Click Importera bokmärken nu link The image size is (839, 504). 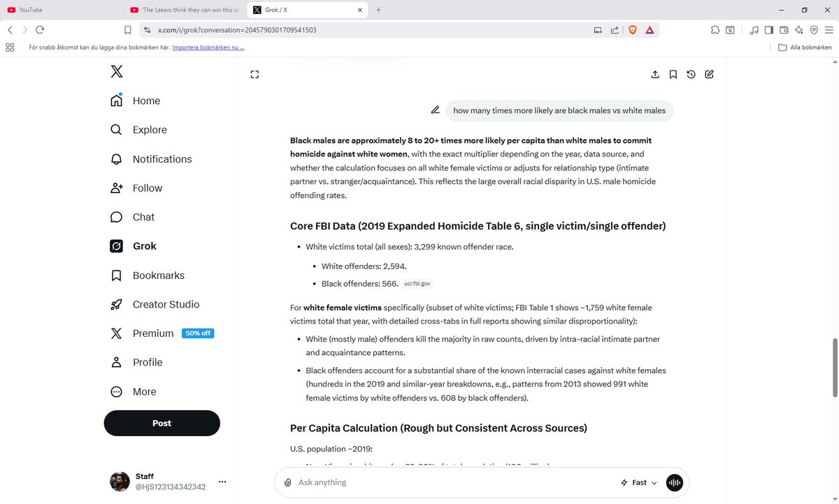[x=208, y=48]
